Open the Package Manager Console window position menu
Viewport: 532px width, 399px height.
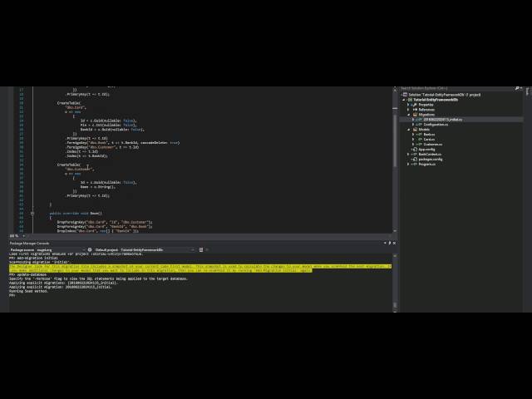[385, 243]
